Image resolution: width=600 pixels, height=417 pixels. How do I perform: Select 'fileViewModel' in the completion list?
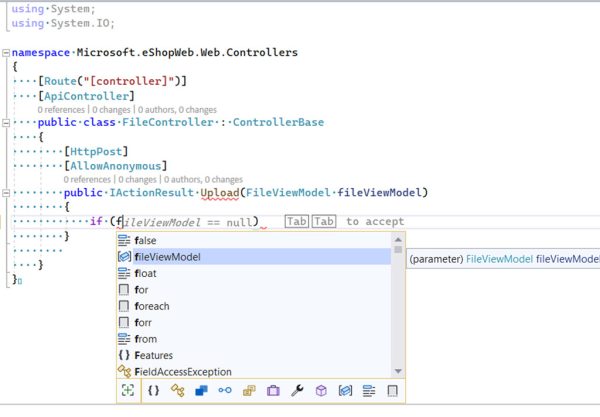pyautogui.click(x=254, y=257)
